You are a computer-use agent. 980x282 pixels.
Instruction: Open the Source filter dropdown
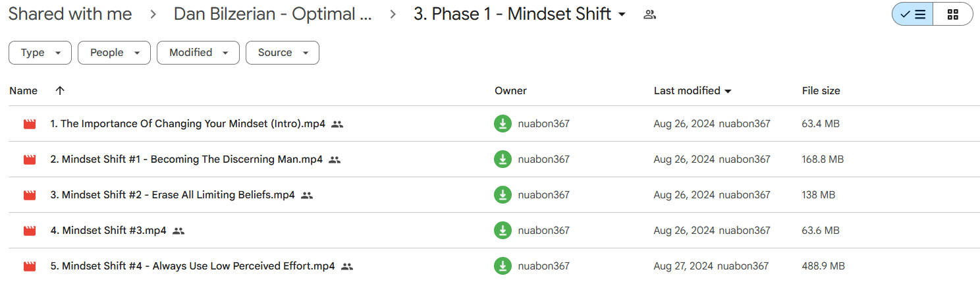click(283, 53)
